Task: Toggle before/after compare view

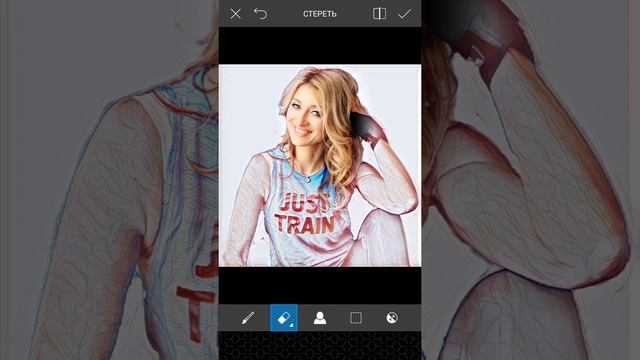Action: click(379, 14)
